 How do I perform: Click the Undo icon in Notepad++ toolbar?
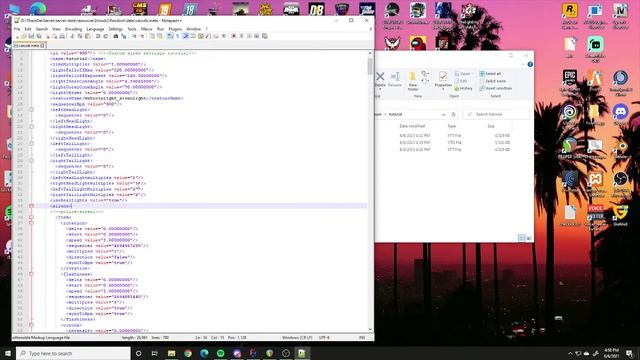tap(98, 36)
